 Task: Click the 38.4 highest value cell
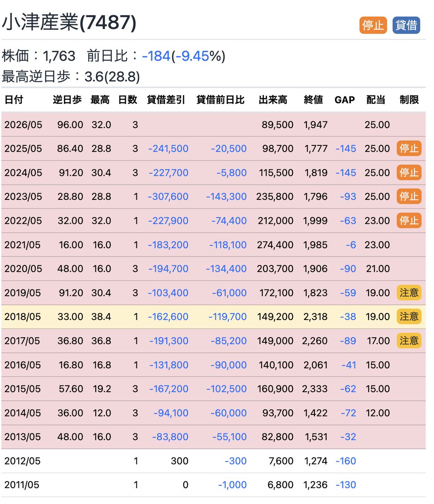point(101,317)
